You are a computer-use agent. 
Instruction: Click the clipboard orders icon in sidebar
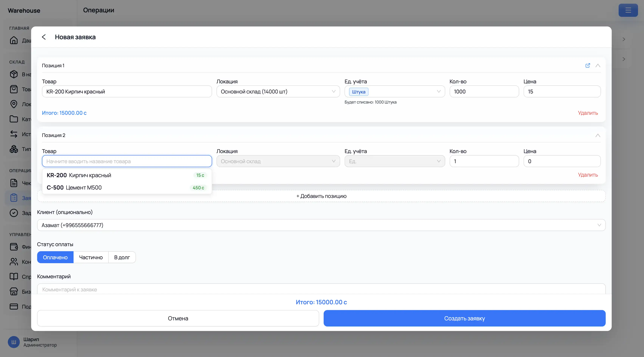14,198
